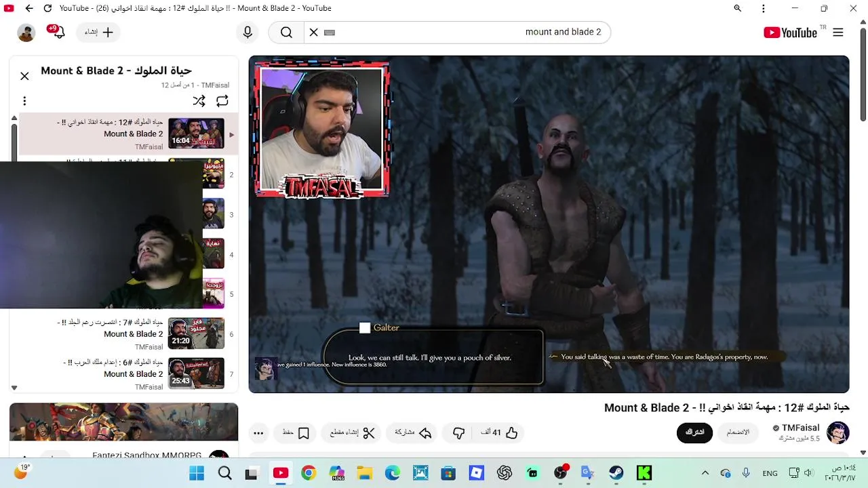
Task: Open the TMFaisal channel avatar
Action: [x=838, y=432]
